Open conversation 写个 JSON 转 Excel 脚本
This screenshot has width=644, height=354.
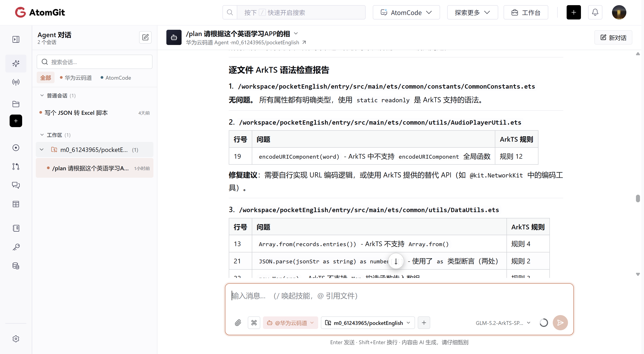click(95, 113)
